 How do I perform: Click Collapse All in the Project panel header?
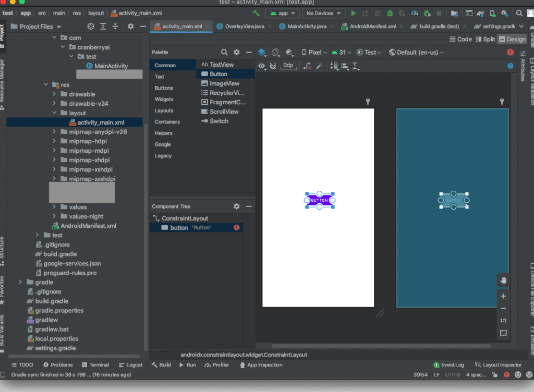coord(115,27)
